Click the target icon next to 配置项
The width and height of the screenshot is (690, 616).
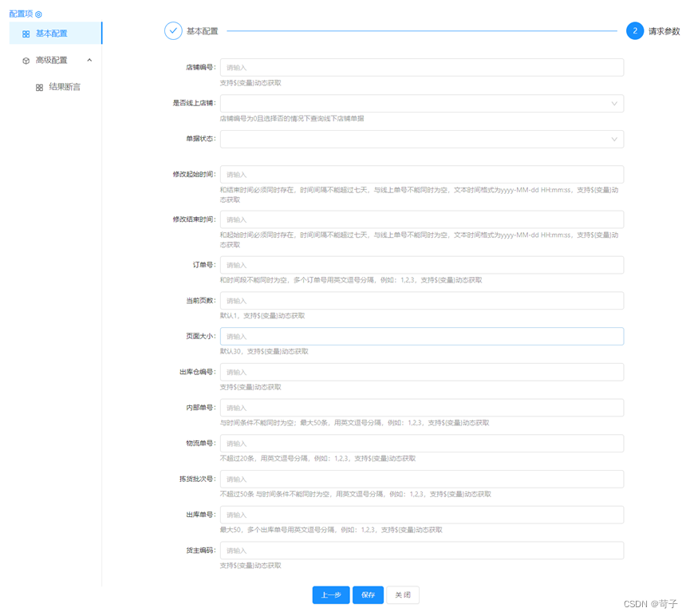(39, 14)
